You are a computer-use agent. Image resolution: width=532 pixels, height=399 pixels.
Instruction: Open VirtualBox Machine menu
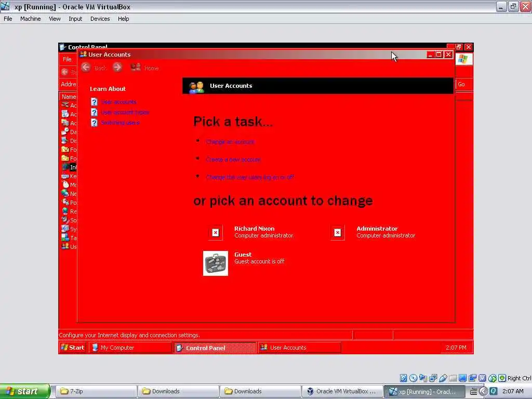click(31, 19)
